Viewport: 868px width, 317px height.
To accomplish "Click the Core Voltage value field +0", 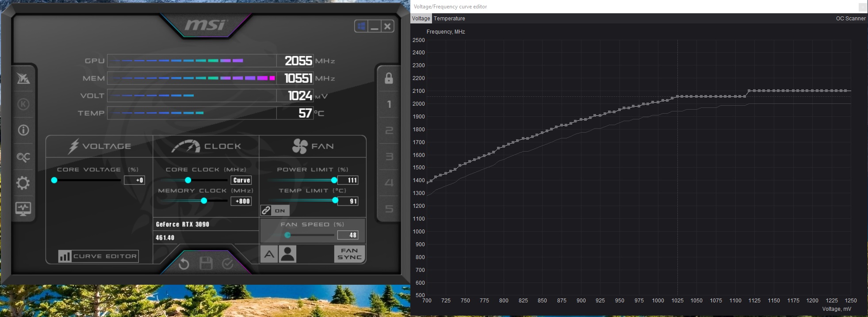I will (x=134, y=180).
